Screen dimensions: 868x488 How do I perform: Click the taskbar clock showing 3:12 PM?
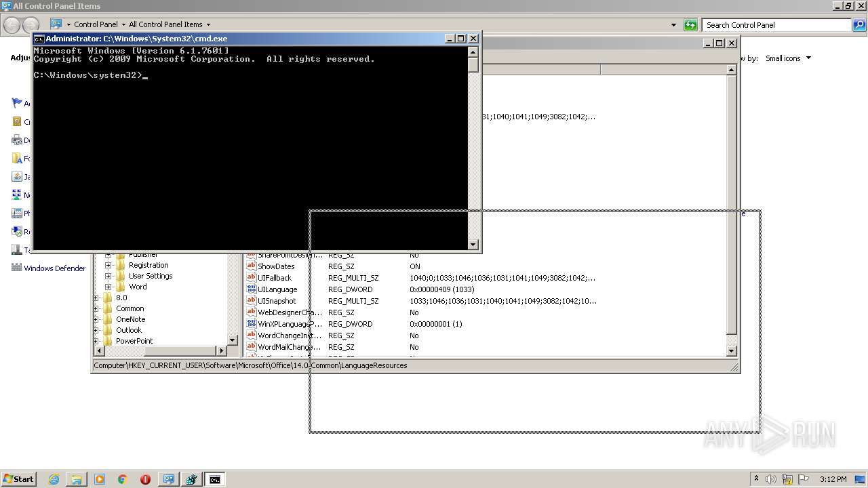click(x=833, y=479)
